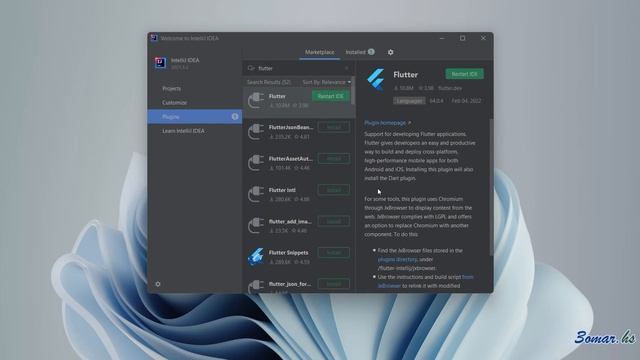
Task: Install the FlutterAssetAut plugin
Action: point(334,158)
